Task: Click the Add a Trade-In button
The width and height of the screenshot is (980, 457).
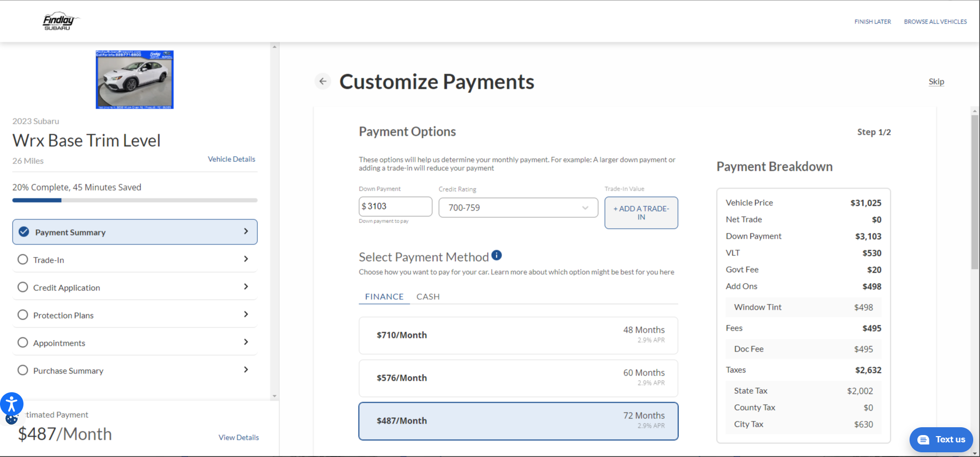Action: [x=641, y=213]
